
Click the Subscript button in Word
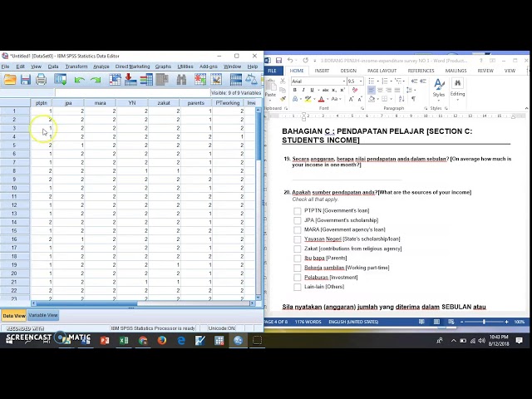click(x=334, y=90)
